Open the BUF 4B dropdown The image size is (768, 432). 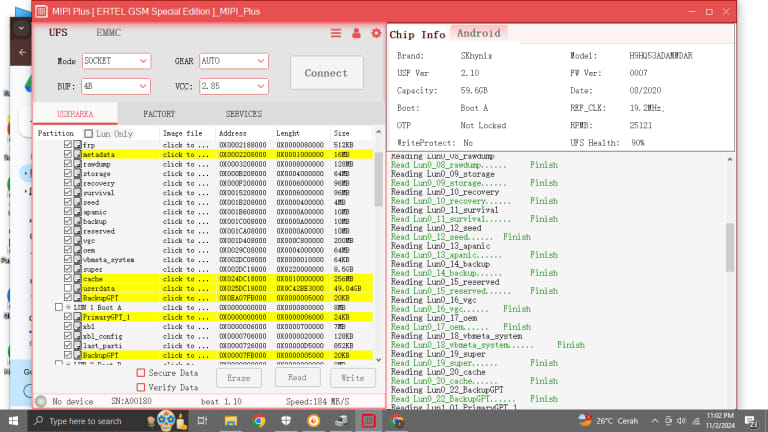click(x=116, y=86)
